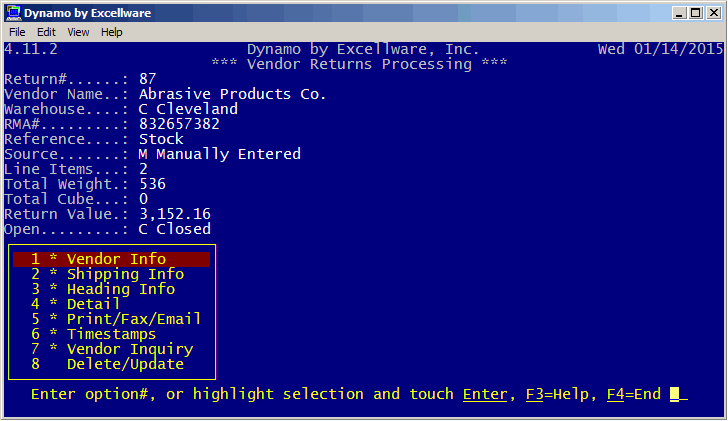
Task: Click the Vendor Returns Processing heading
Action: [359, 64]
